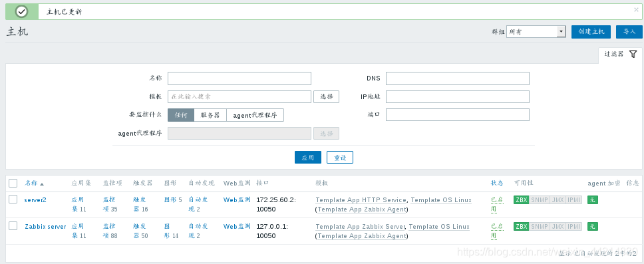
Task: Check the server2 row checkbox
Action: click(x=13, y=199)
